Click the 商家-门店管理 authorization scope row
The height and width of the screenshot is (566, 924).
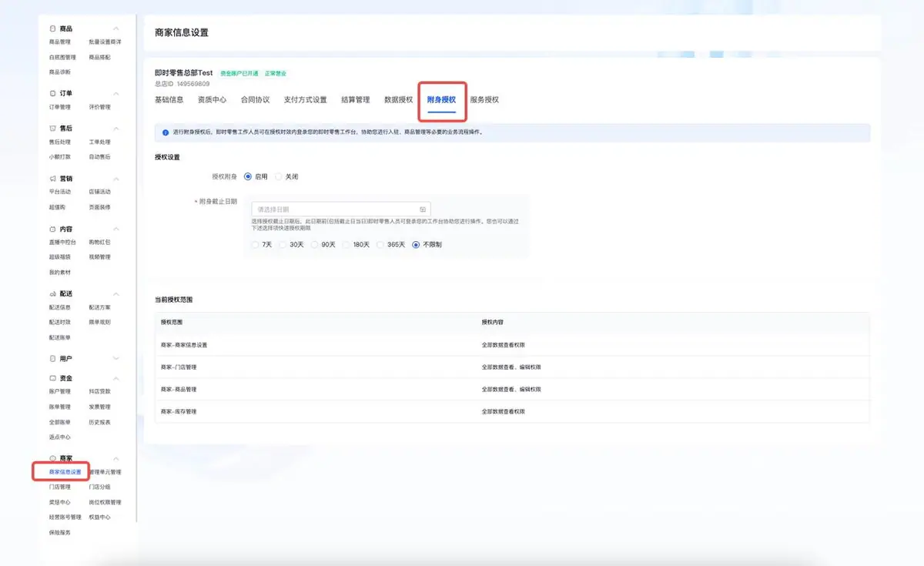pos(512,367)
